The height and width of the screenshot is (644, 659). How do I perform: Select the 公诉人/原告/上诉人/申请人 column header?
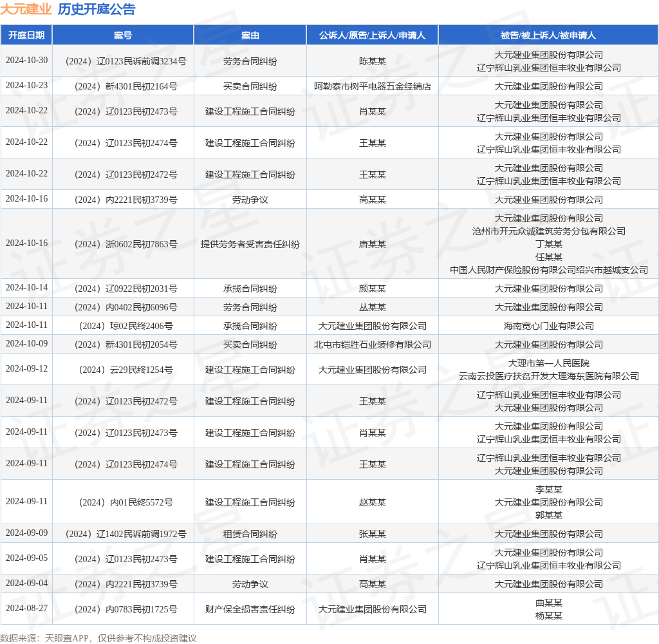pos(373,35)
